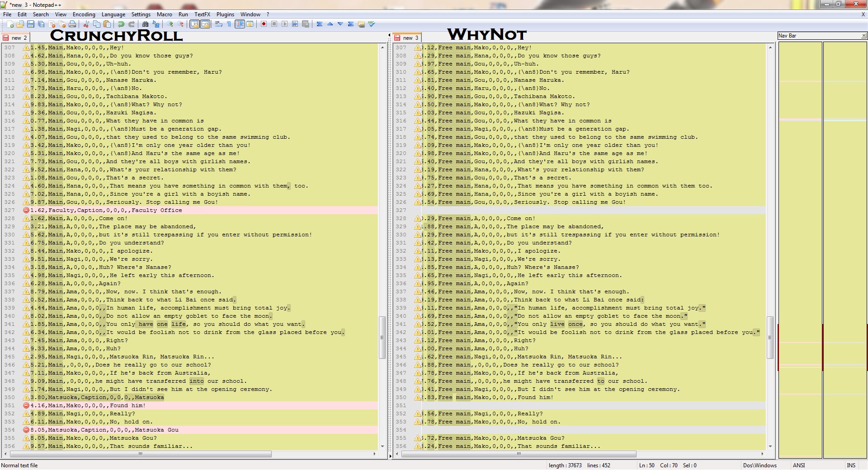Save the current recorded macro icon

(305, 24)
